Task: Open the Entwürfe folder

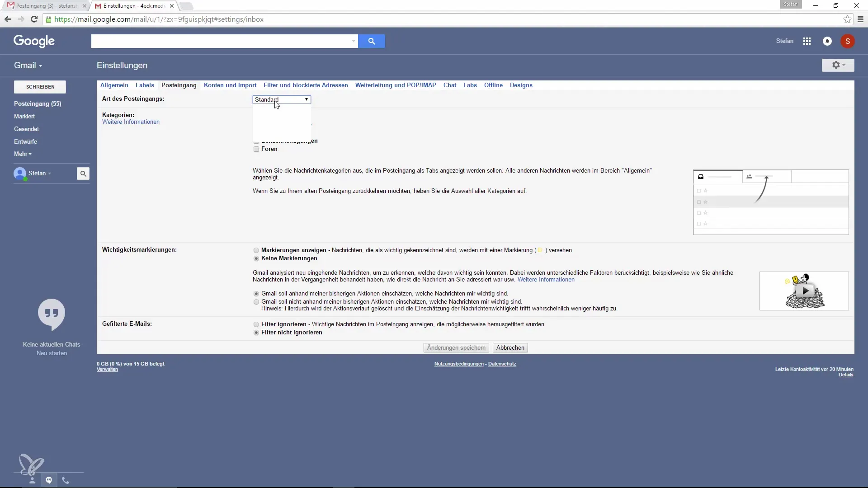Action: click(25, 141)
